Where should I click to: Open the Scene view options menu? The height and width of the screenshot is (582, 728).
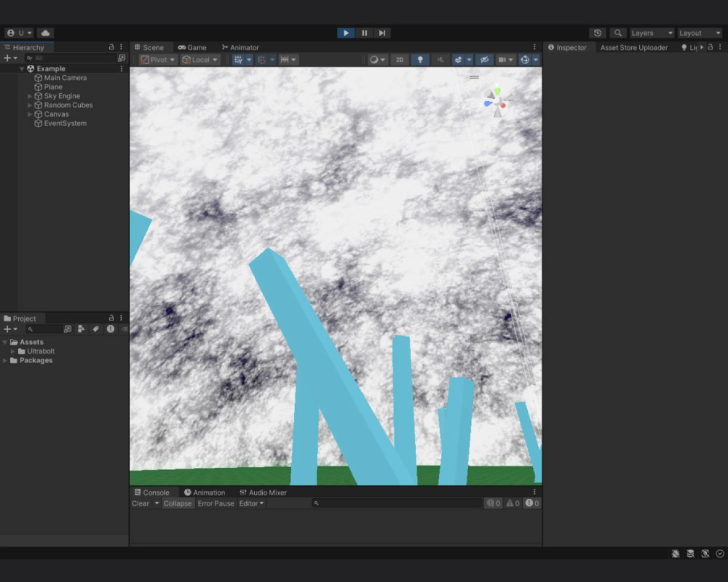point(535,47)
